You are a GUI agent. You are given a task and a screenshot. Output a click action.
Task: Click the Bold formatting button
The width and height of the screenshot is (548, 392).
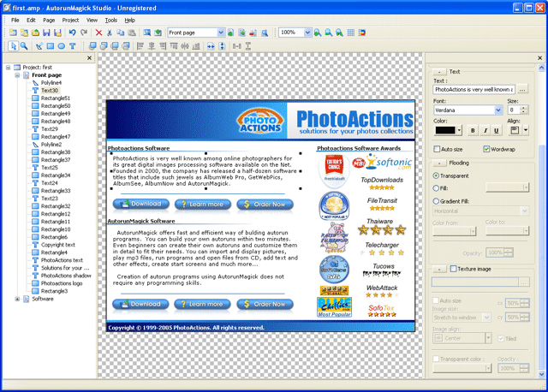point(473,130)
